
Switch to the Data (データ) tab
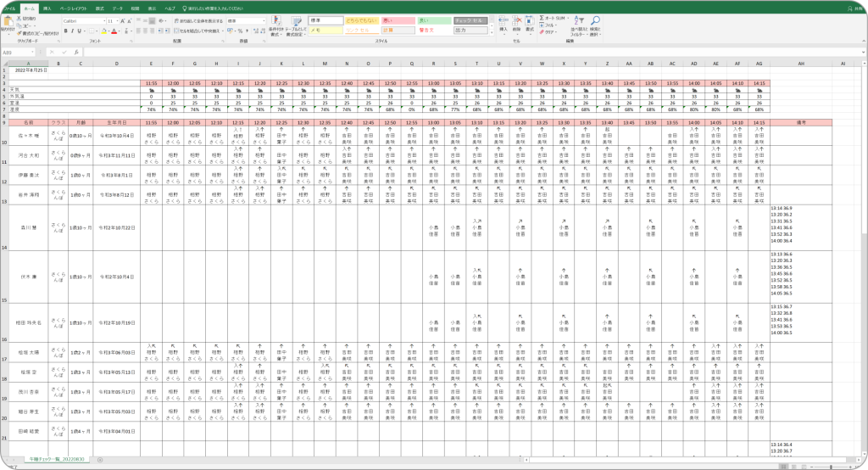tap(117, 8)
